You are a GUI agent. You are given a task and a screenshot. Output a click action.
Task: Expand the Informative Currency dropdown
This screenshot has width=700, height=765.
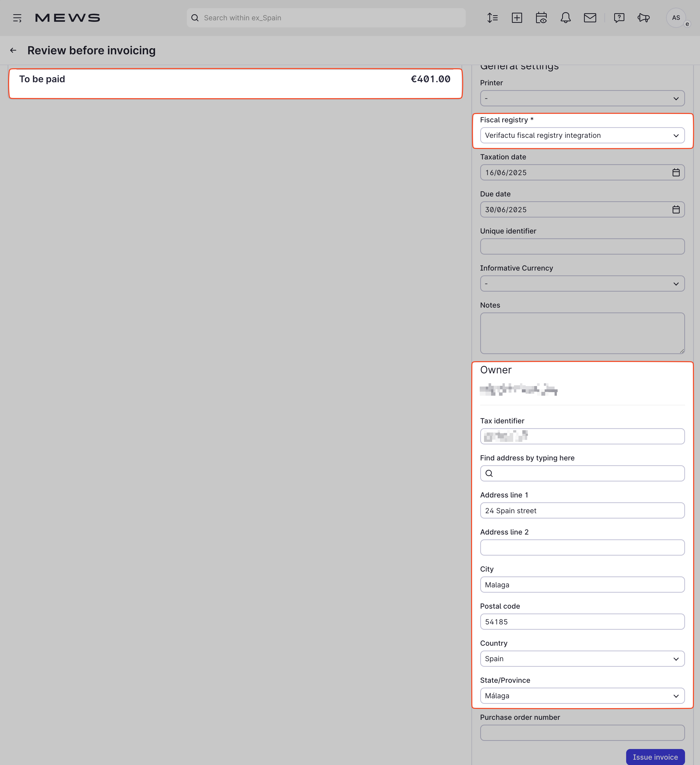pyautogui.click(x=582, y=284)
